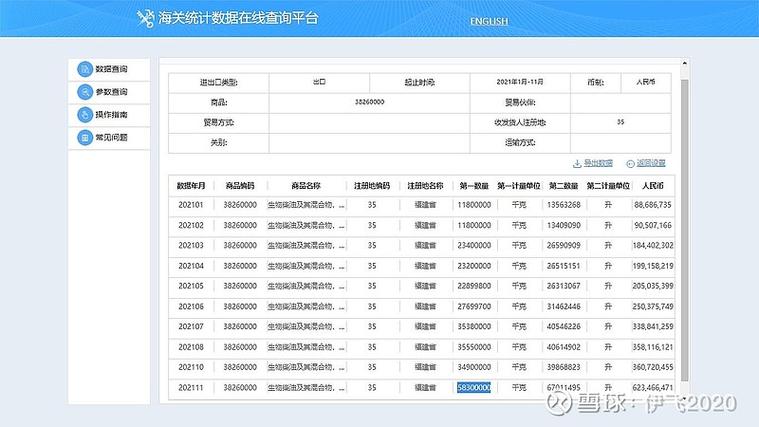Click the 202110 date cell

pyautogui.click(x=191, y=367)
